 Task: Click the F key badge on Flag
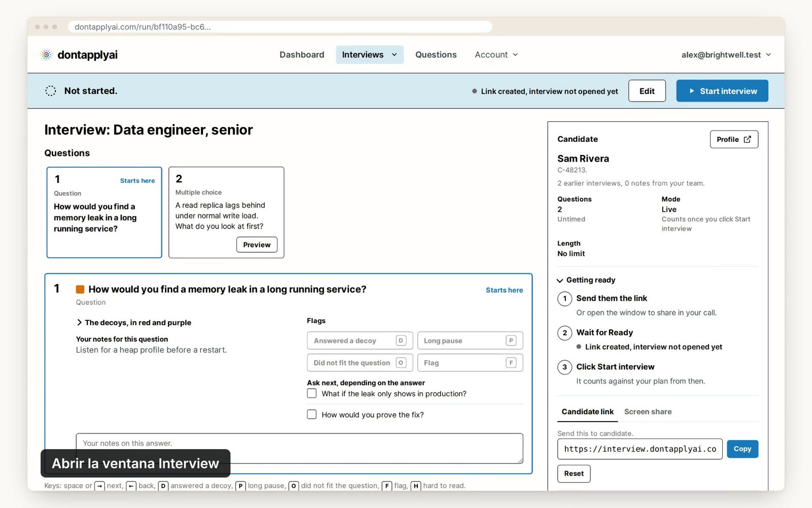point(511,363)
